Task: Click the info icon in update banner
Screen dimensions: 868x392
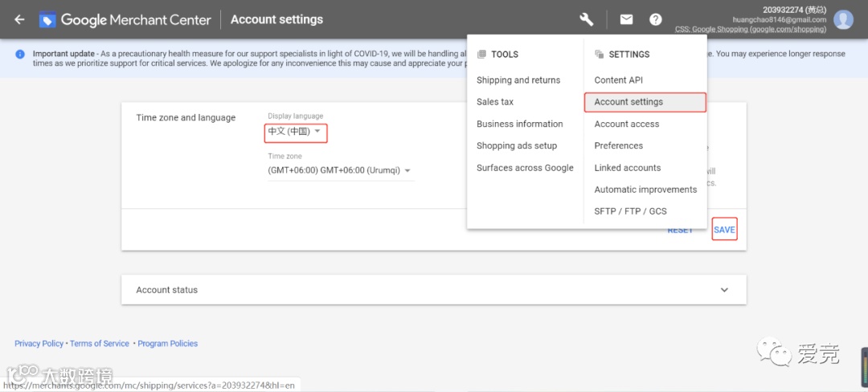Action: pos(20,54)
